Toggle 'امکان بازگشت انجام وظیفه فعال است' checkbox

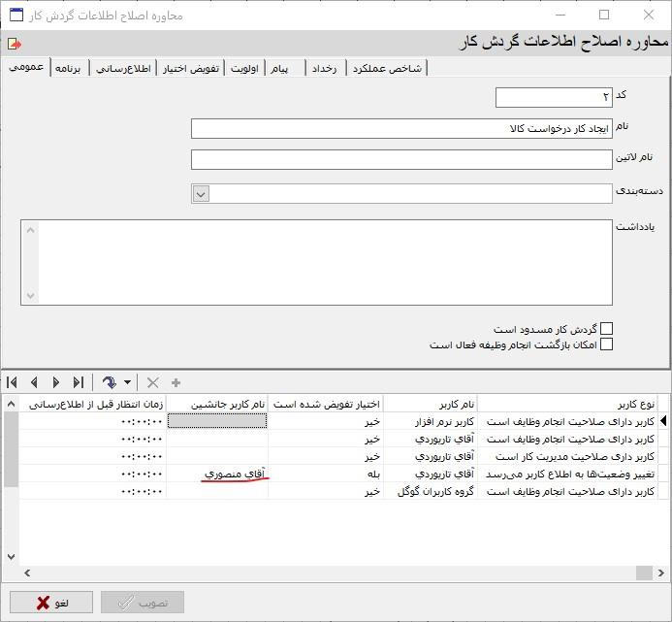pyautogui.click(x=606, y=344)
